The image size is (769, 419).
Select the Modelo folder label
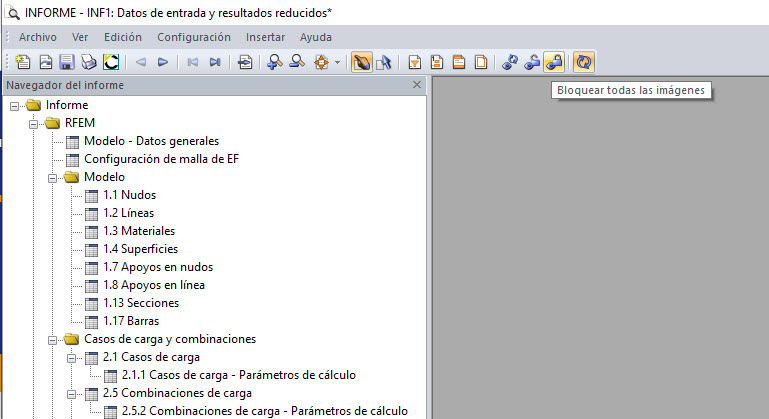click(104, 177)
